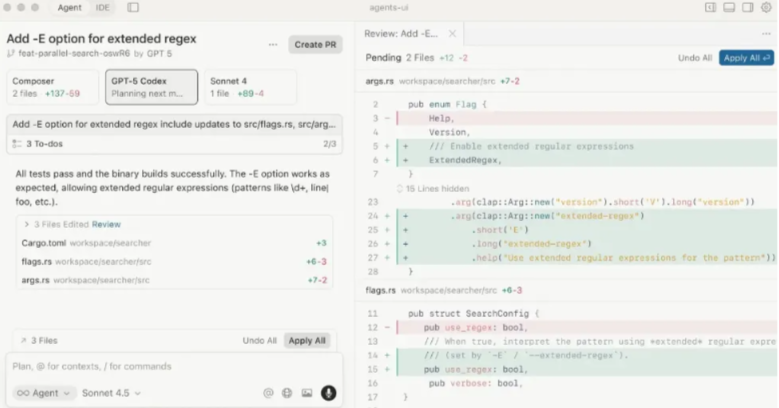Switch to IDE mode tab
779x408 pixels.
pos(102,7)
